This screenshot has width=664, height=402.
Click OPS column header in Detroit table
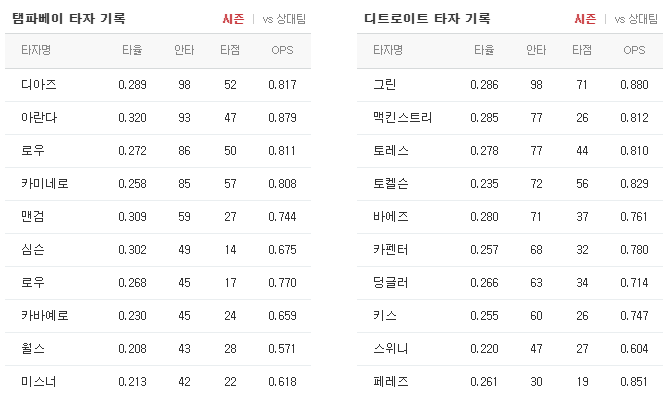pos(634,50)
